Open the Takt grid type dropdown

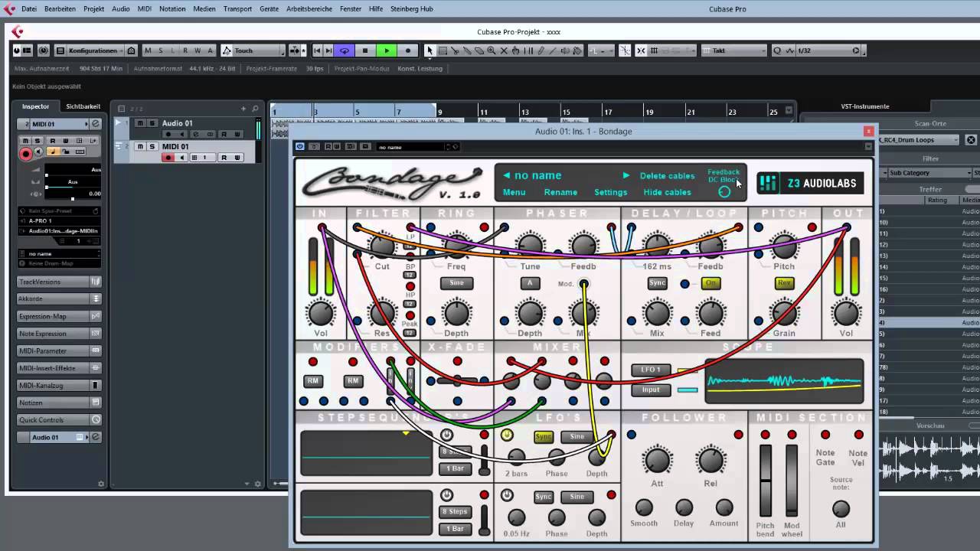point(733,51)
